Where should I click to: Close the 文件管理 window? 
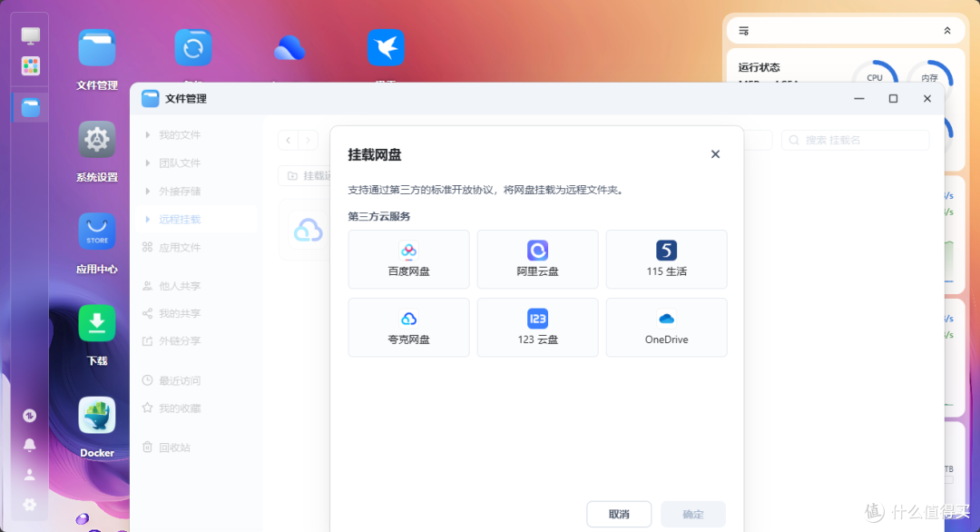point(926,99)
